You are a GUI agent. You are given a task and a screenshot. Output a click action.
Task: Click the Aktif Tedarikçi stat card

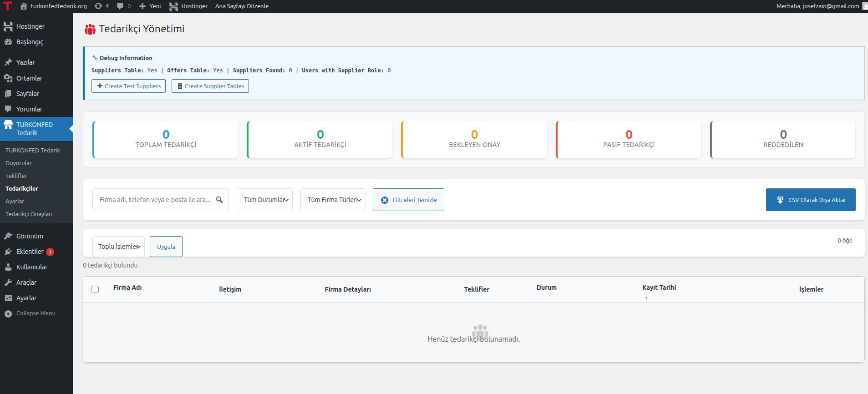coord(320,140)
